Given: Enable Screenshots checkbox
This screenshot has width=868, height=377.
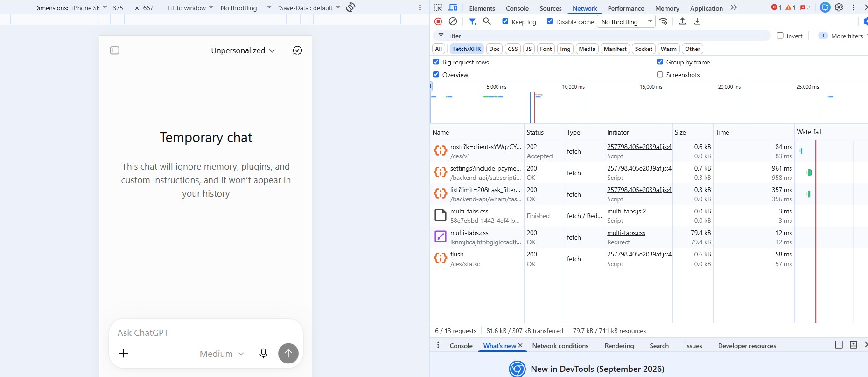Looking at the screenshot, I should 660,74.
